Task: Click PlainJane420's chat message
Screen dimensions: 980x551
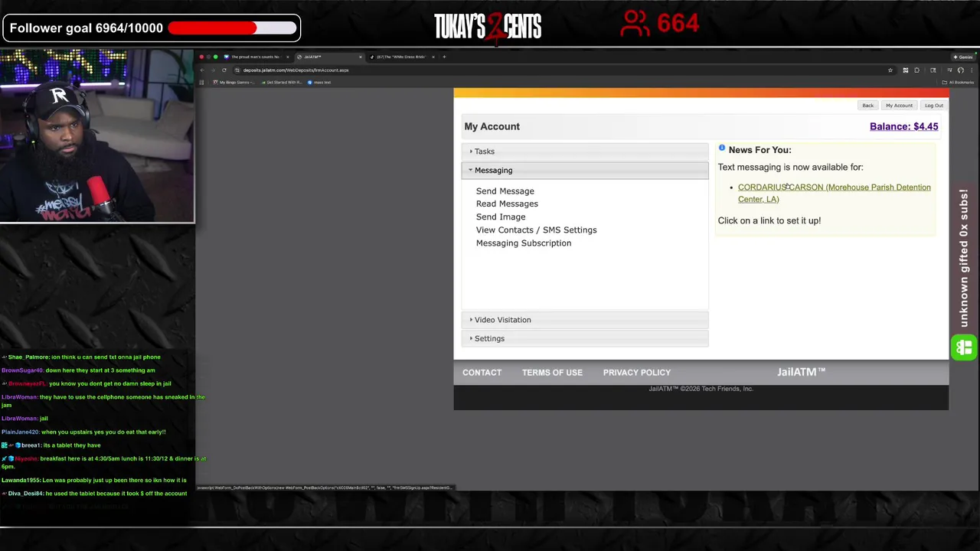Action: [83, 432]
